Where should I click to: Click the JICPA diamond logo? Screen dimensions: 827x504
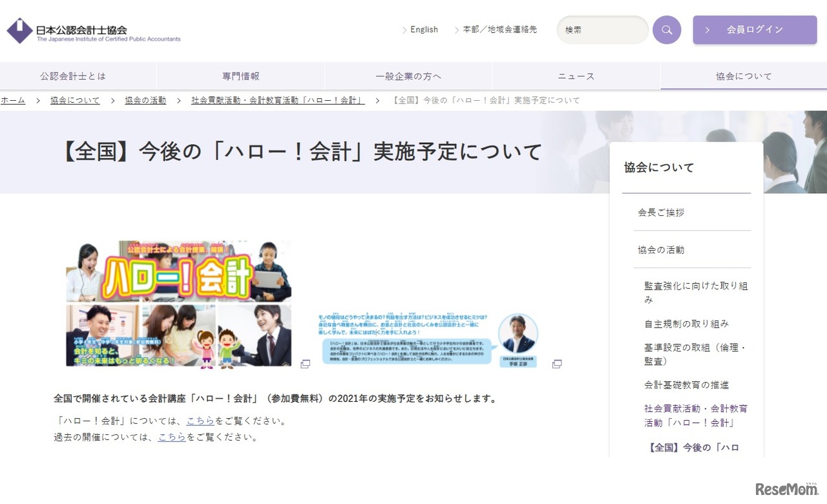19,30
